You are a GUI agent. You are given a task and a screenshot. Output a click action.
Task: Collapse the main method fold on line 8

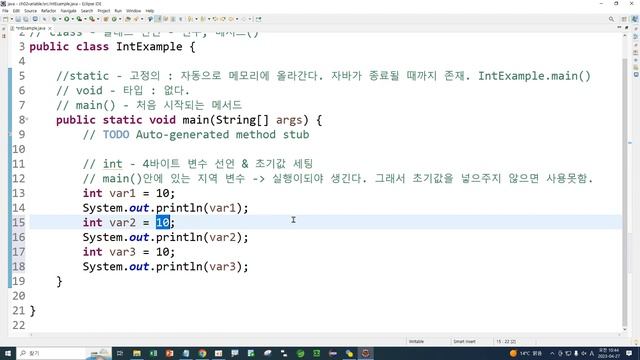click(27, 119)
